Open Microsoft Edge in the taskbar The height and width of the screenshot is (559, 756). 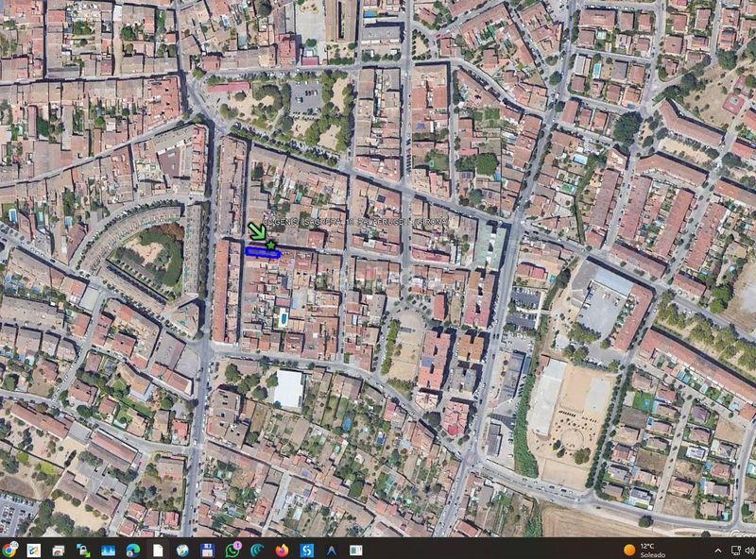[133, 550]
